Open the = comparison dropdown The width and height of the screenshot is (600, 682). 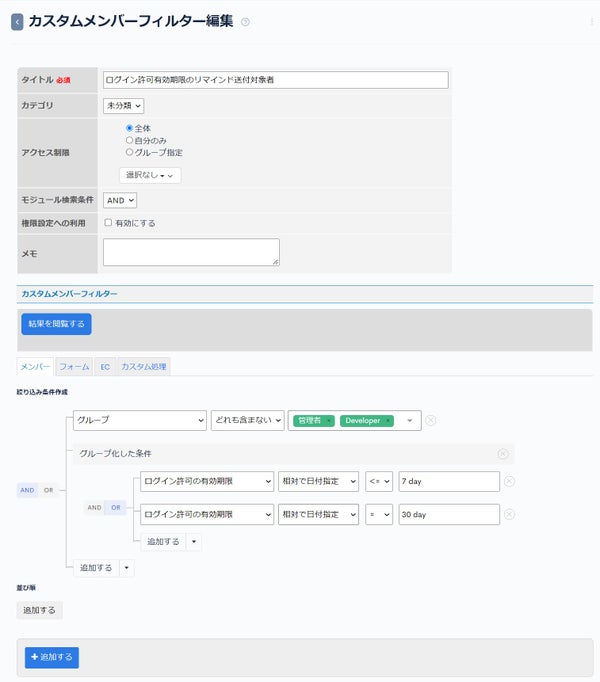click(379, 515)
